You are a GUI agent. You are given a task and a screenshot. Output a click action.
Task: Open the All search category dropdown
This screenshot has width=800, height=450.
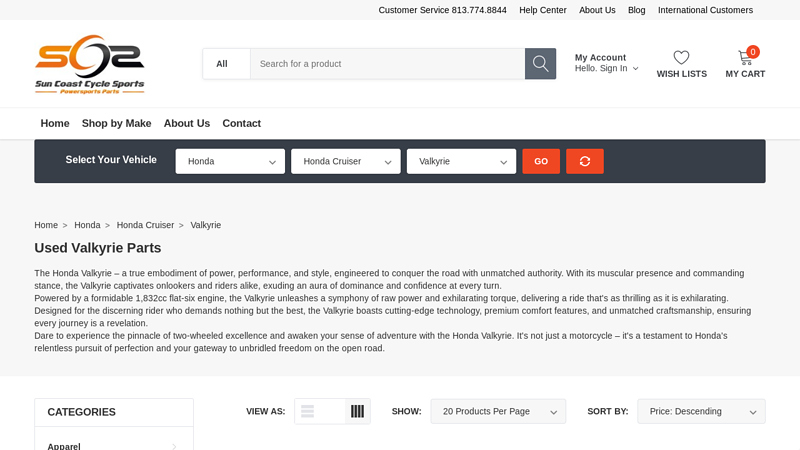point(226,64)
